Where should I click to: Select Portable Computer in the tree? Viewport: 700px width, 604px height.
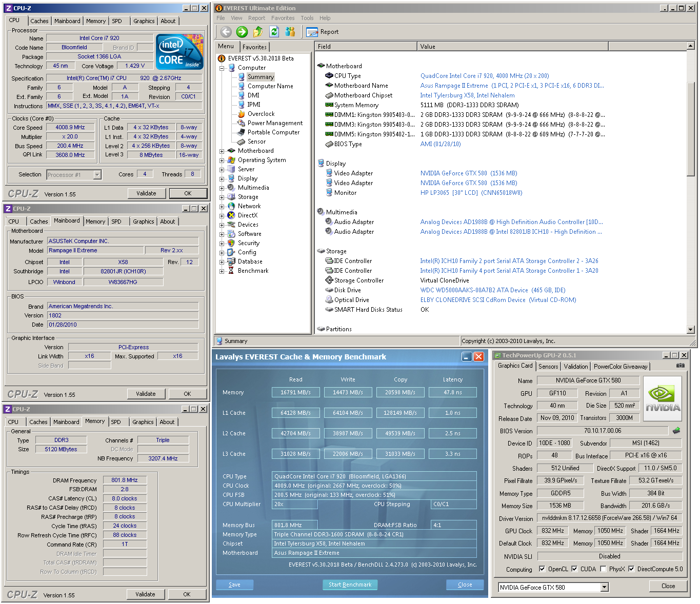tap(273, 132)
